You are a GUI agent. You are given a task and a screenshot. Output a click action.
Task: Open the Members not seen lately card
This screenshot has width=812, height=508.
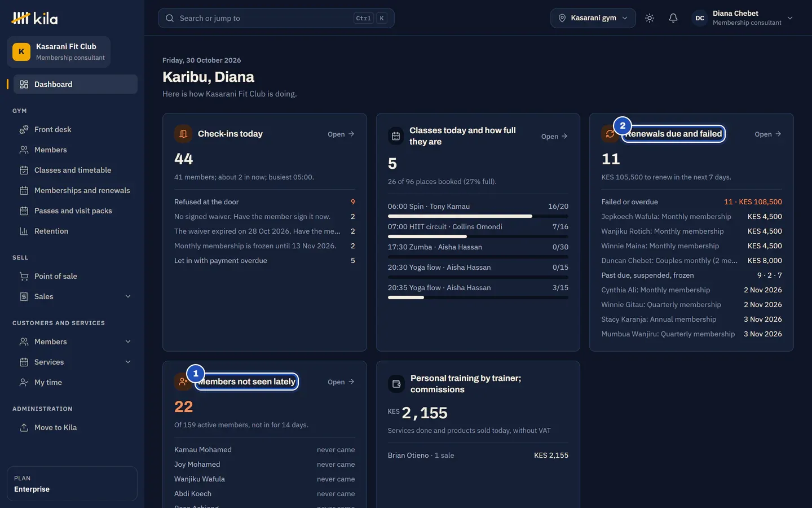[x=341, y=382]
